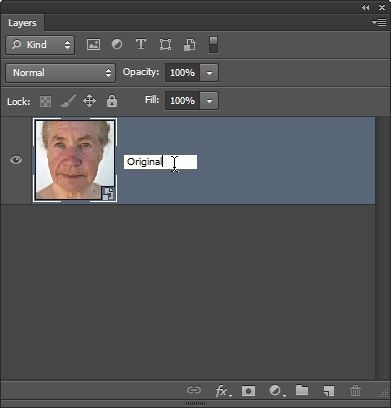Select the Layers tab
Image resolution: width=391 pixels, height=408 pixels.
coord(22,23)
